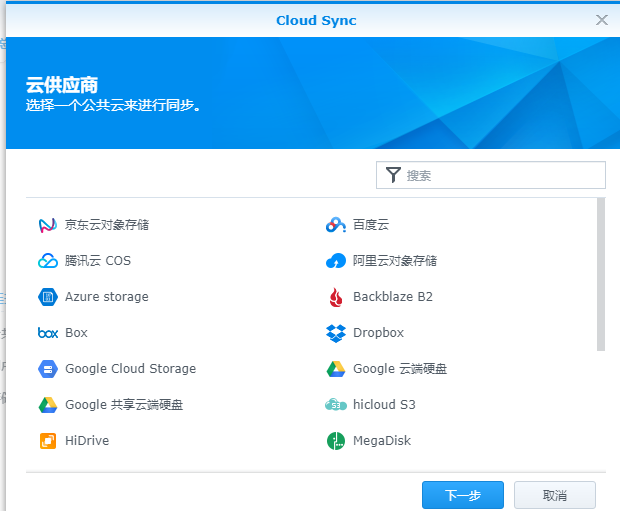Click inside the 搜索 search field
Screen dimensions: 620x511
point(500,175)
